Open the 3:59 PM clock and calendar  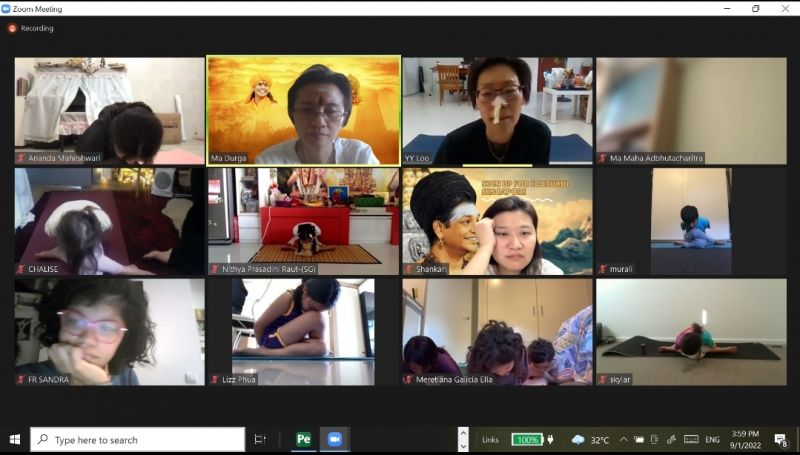(745, 440)
